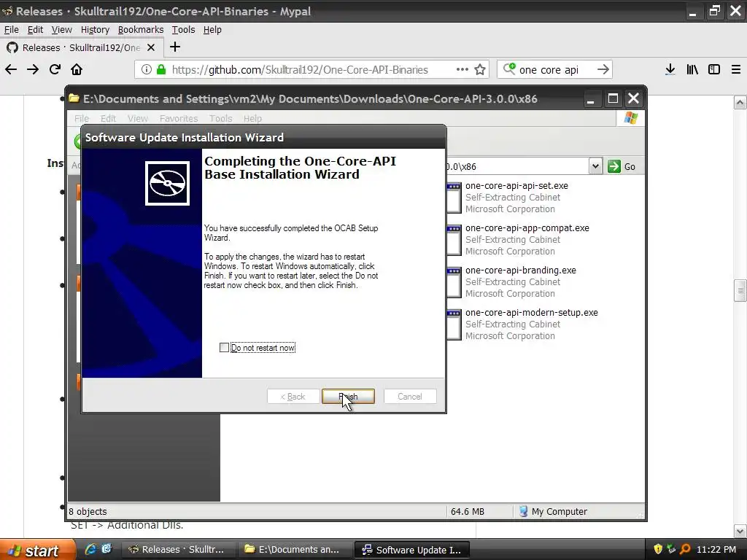
Task: Click the one-core-api-branding.exe file name
Action: pos(521,271)
